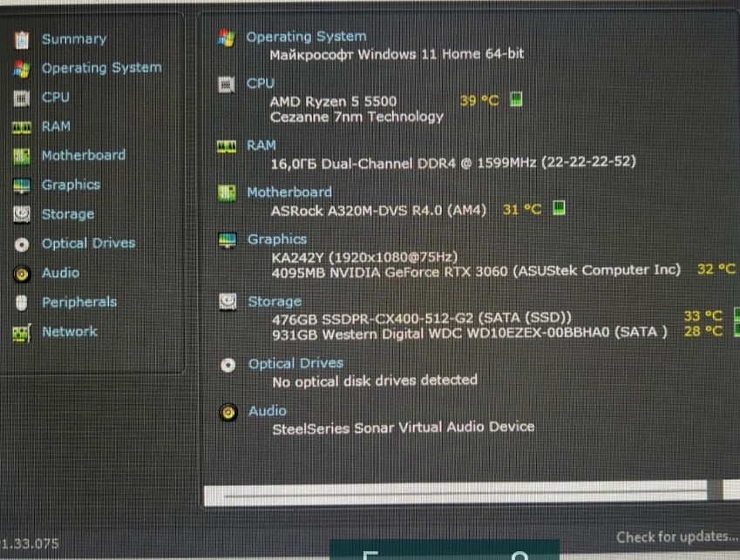Select the Network icon in sidebar
Screen dimensions: 740x560
click(x=23, y=332)
